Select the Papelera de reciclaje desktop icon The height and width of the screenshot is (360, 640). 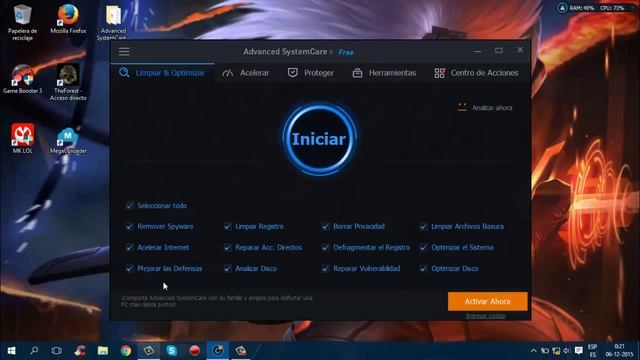(x=22, y=22)
